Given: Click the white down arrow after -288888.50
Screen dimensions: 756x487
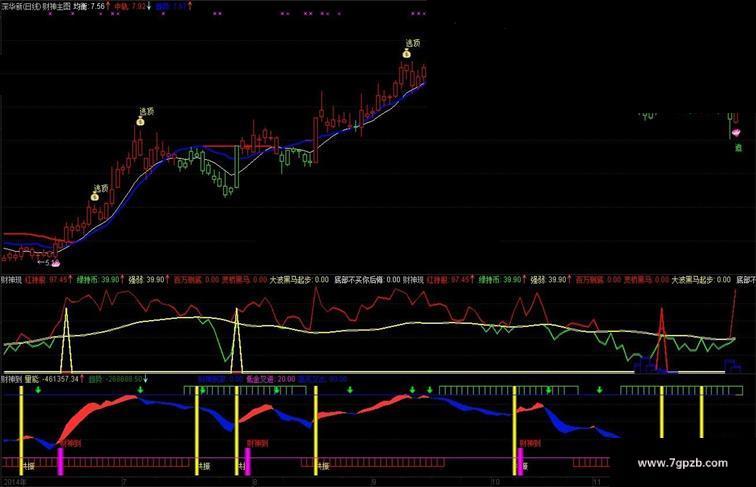Looking at the screenshot, I should click(x=146, y=379).
